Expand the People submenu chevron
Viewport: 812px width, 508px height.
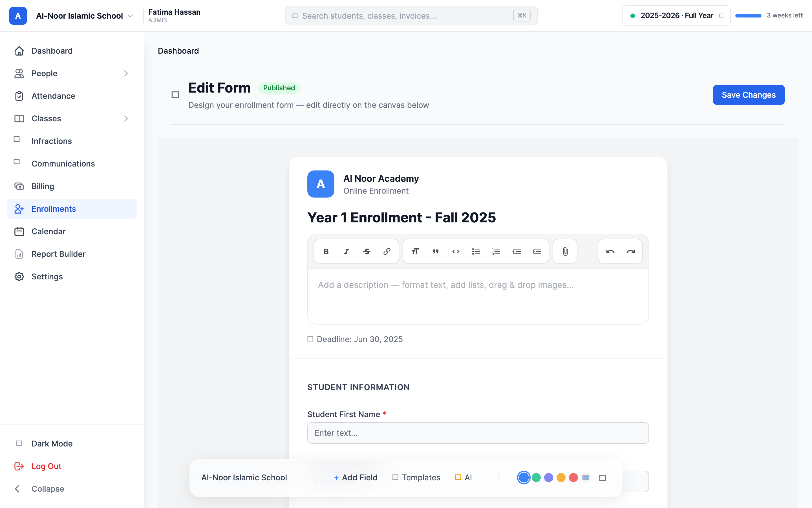tap(126, 73)
